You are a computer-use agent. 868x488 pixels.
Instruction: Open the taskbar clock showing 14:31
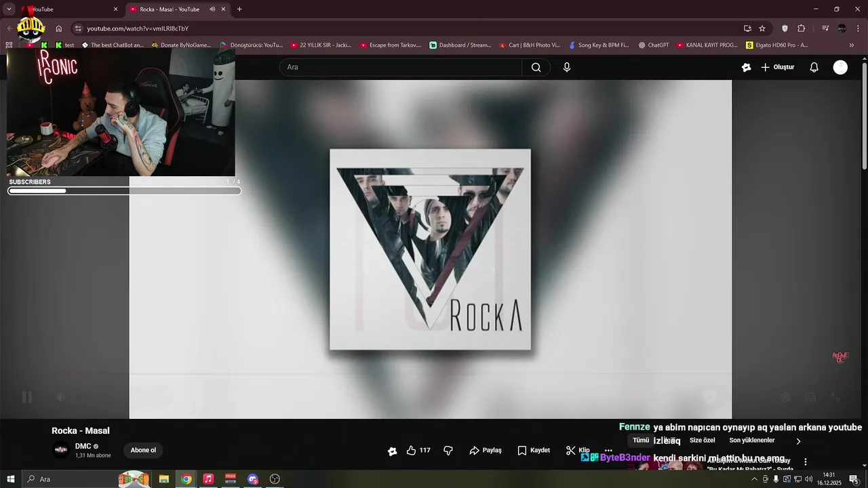[829, 479]
